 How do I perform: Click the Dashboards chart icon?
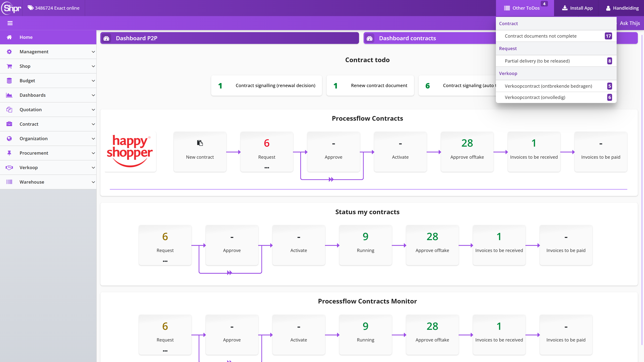[x=9, y=95]
